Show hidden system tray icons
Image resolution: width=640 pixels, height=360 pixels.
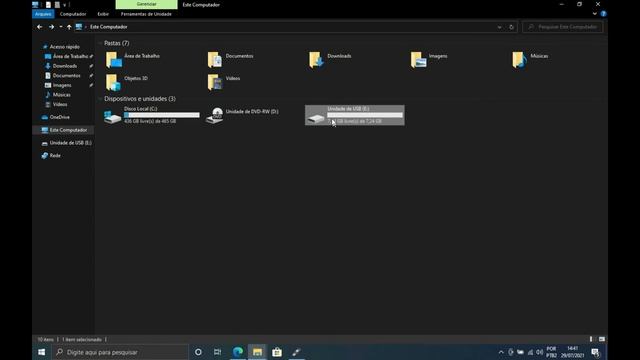click(x=501, y=352)
